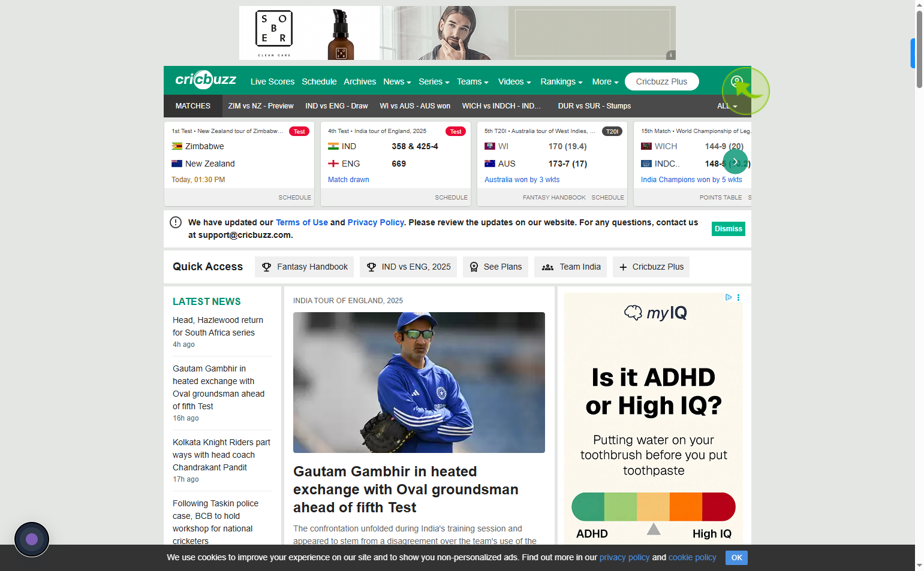Dismiss the terms update notice

tap(728, 229)
